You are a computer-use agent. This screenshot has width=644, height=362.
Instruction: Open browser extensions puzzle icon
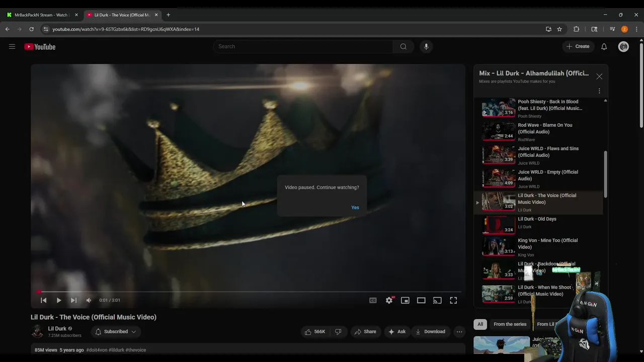(577, 29)
